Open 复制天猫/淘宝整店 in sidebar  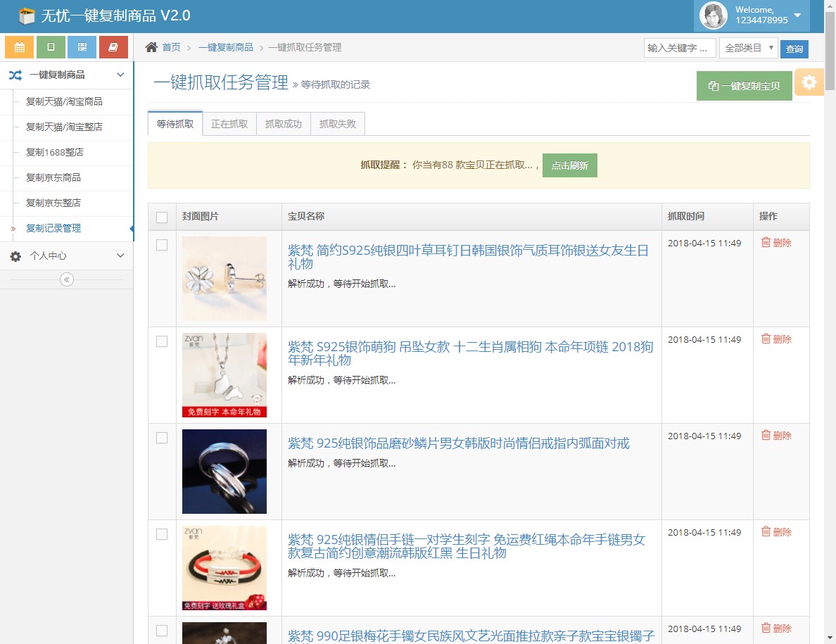click(64, 127)
